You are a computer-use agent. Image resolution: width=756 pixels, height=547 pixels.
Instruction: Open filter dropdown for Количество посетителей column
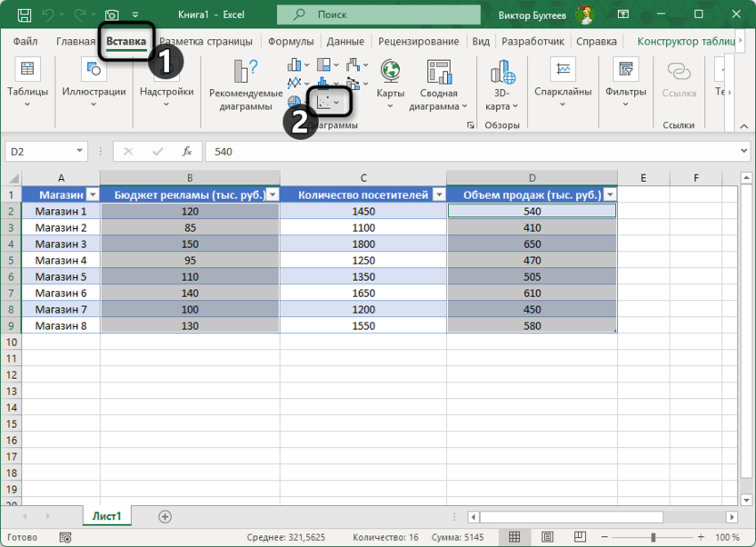coord(438,194)
